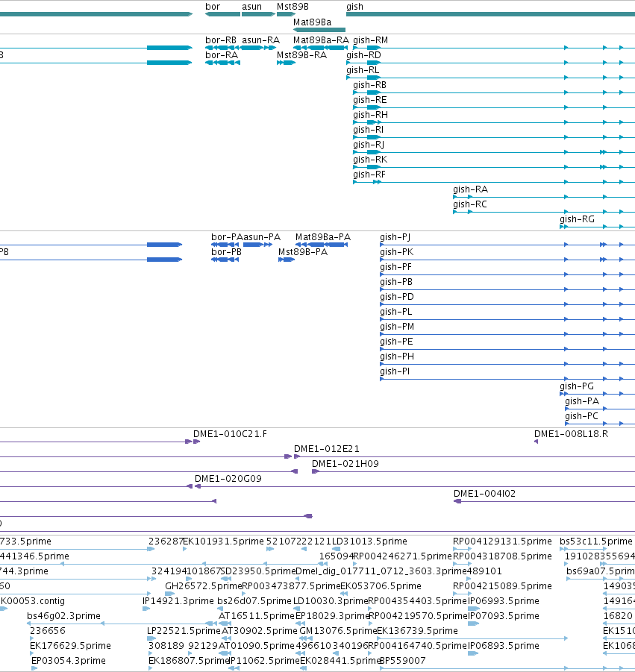This screenshot has height=672, width=635.
Task: Open the gish-RK transcript
Action: 370,160
